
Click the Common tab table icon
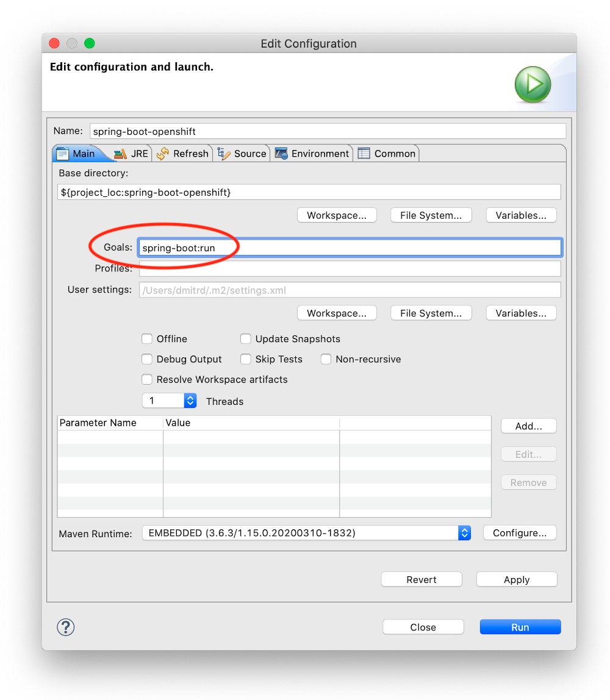(364, 154)
